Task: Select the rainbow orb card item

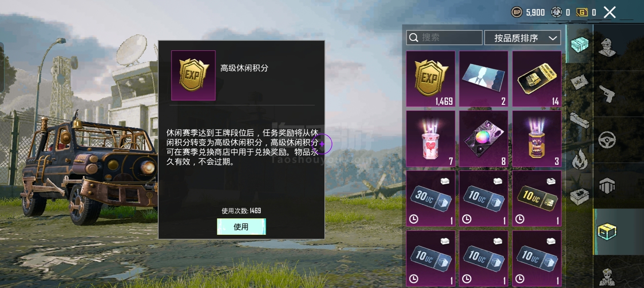Action: tap(483, 139)
